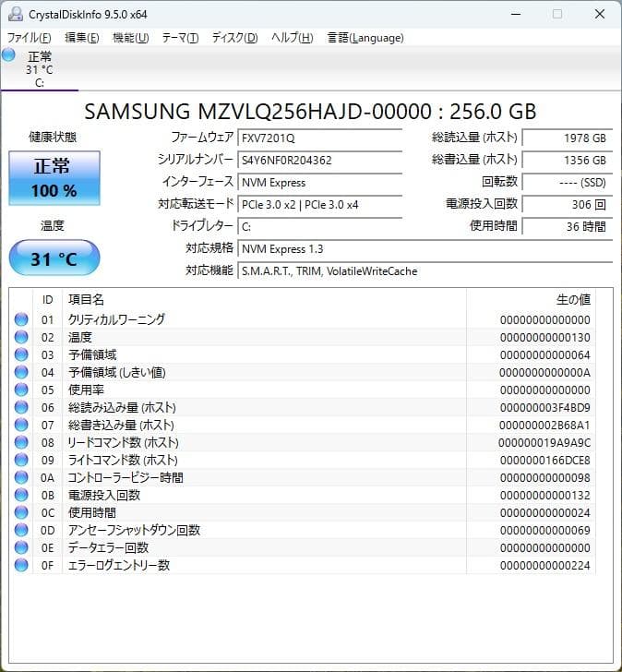Open the 機能(U) menu
The height and width of the screenshot is (672, 622).
coord(131,38)
